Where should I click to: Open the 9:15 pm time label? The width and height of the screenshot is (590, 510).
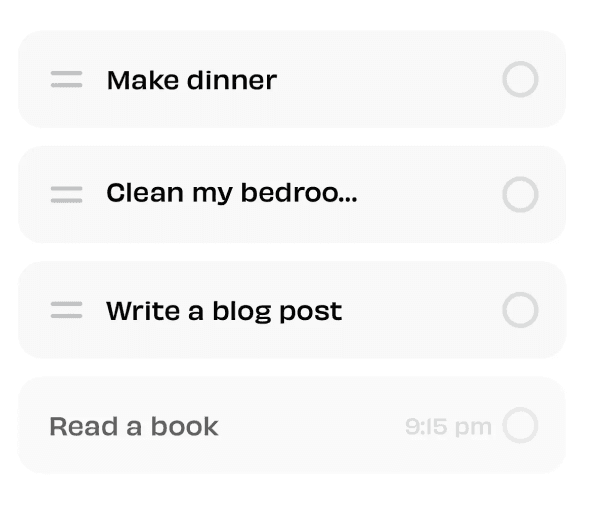tap(449, 427)
